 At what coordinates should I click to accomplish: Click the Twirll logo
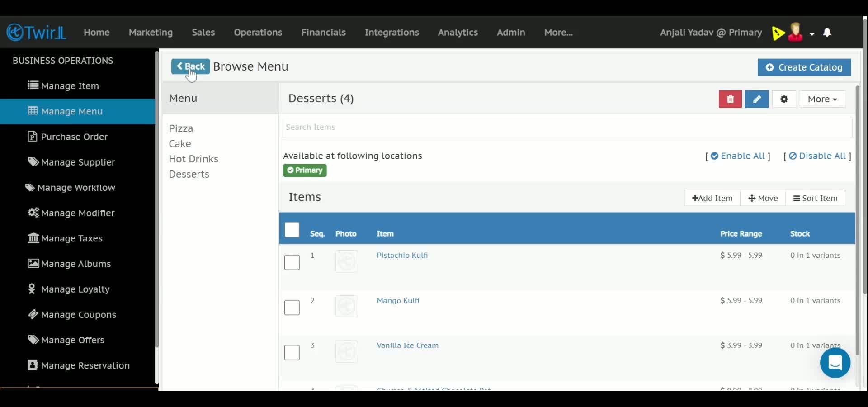point(37,32)
